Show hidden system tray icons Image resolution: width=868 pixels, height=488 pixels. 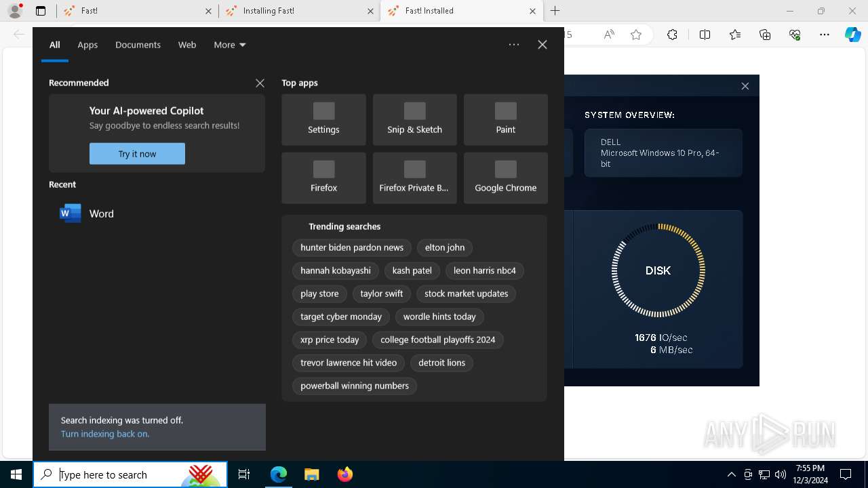732,474
